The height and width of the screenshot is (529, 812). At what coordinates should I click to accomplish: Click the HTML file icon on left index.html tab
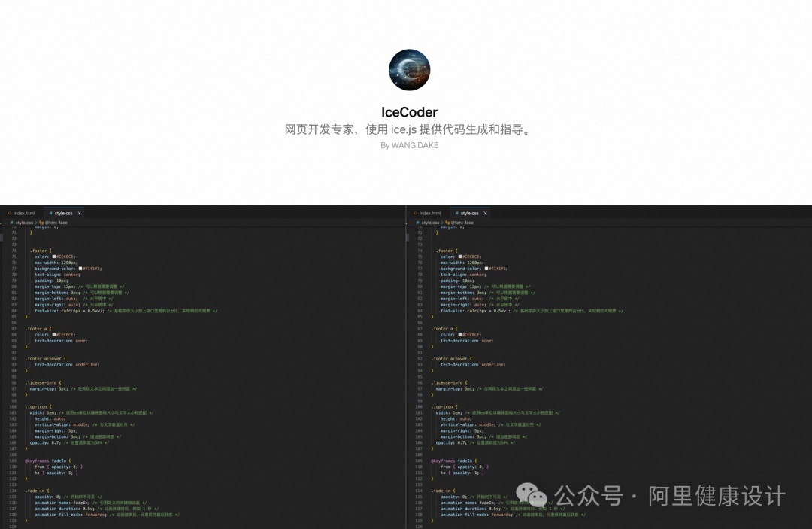point(9,214)
